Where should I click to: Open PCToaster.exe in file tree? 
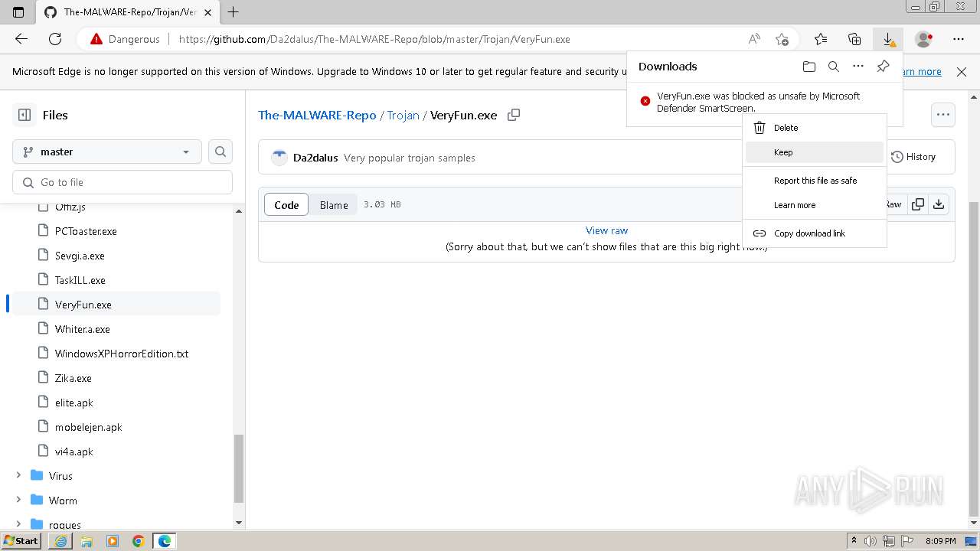click(x=86, y=231)
